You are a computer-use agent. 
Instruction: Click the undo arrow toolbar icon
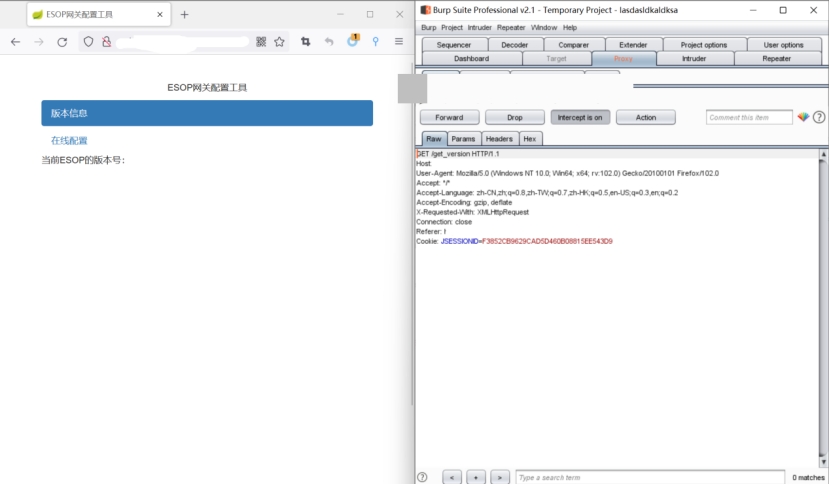[x=329, y=41]
